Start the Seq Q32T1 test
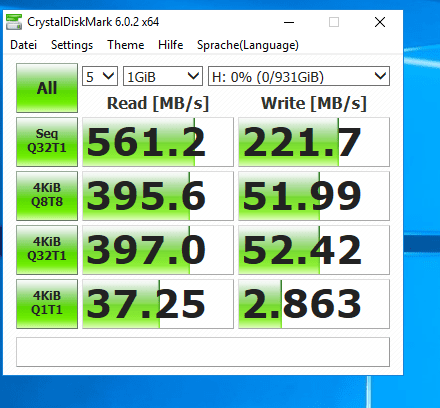Screen dimensions: 440x408 47,142
